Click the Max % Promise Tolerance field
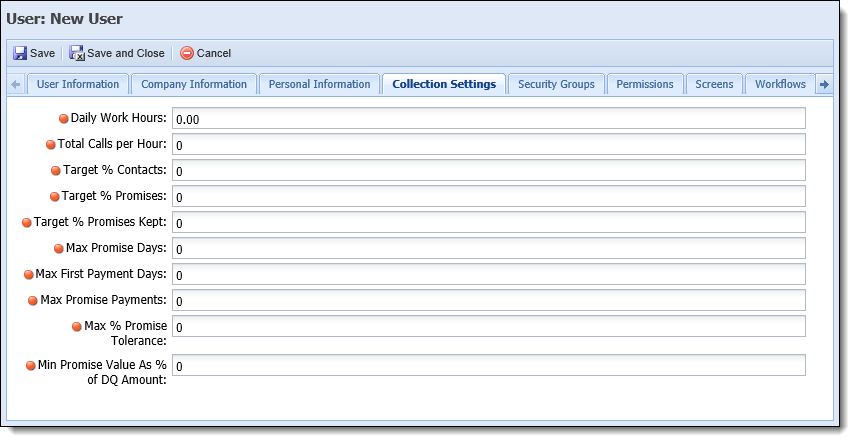 [x=489, y=326]
